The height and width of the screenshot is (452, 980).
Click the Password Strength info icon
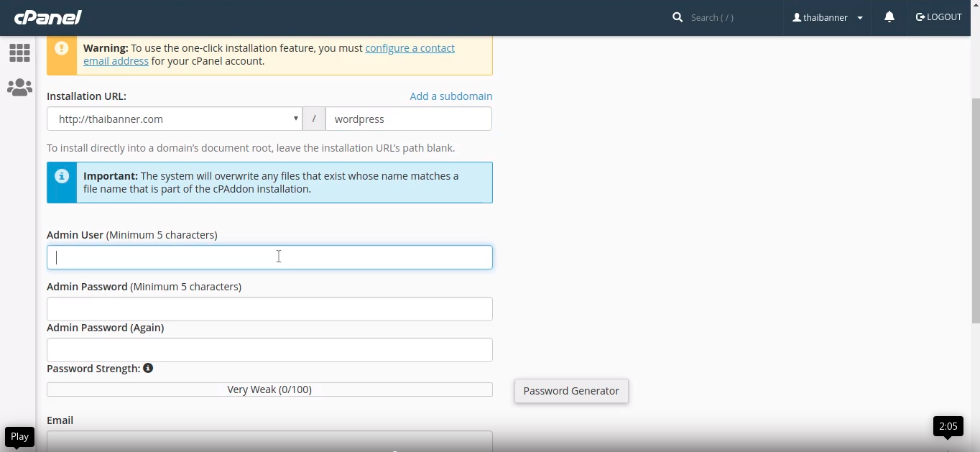coord(148,368)
